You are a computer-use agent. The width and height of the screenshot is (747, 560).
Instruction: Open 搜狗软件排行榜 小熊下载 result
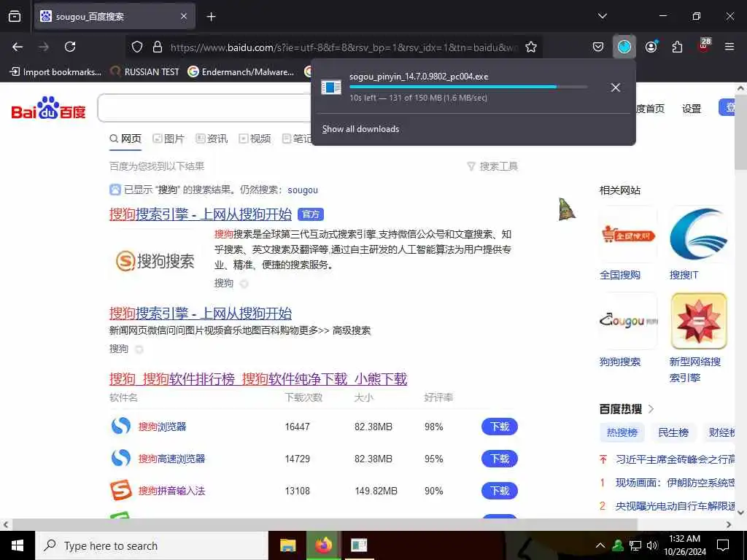[x=258, y=379]
